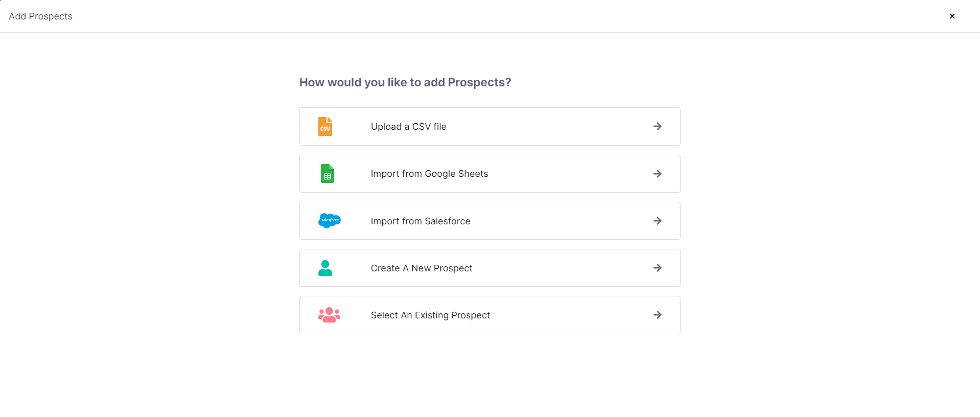Select the Import from Google Sheets label
This screenshot has width=980, height=417.
pyautogui.click(x=429, y=174)
